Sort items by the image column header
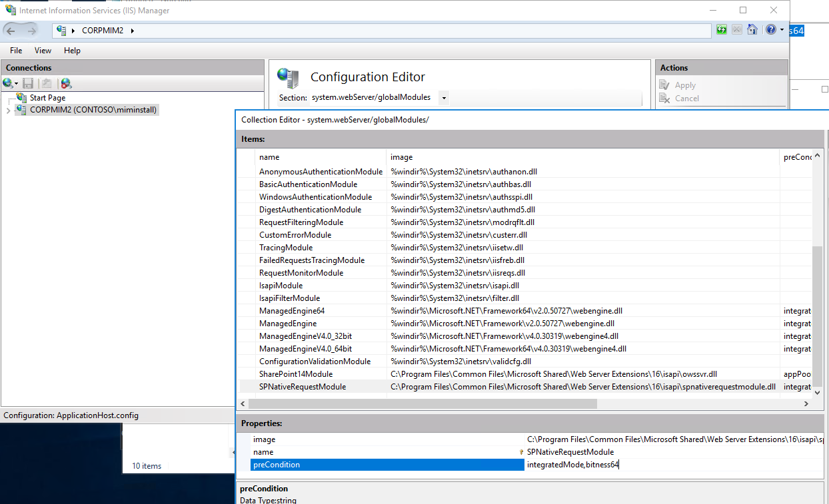Screen dimensions: 829x504 click(583, 157)
